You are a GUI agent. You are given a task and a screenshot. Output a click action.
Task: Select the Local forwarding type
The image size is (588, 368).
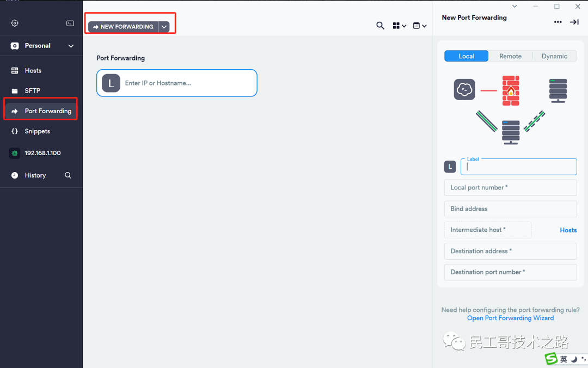click(x=466, y=56)
